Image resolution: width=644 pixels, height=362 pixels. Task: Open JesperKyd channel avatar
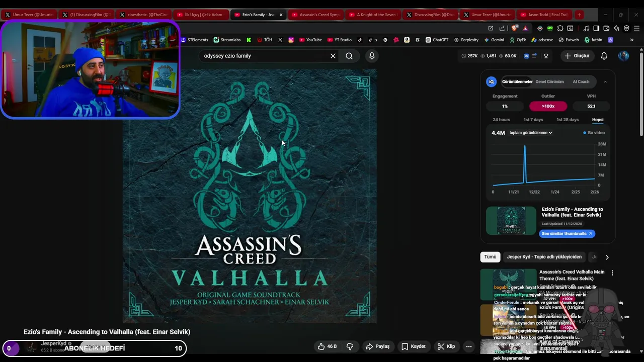click(31, 347)
